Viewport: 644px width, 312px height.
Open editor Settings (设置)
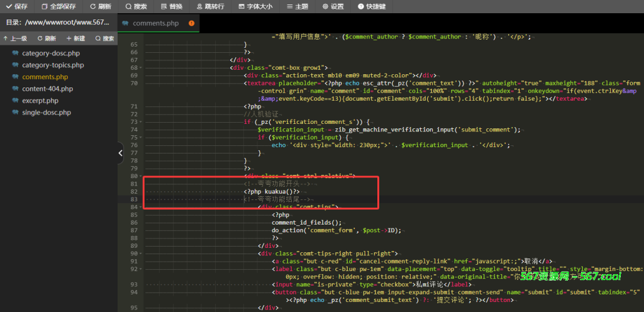point(333,6)
